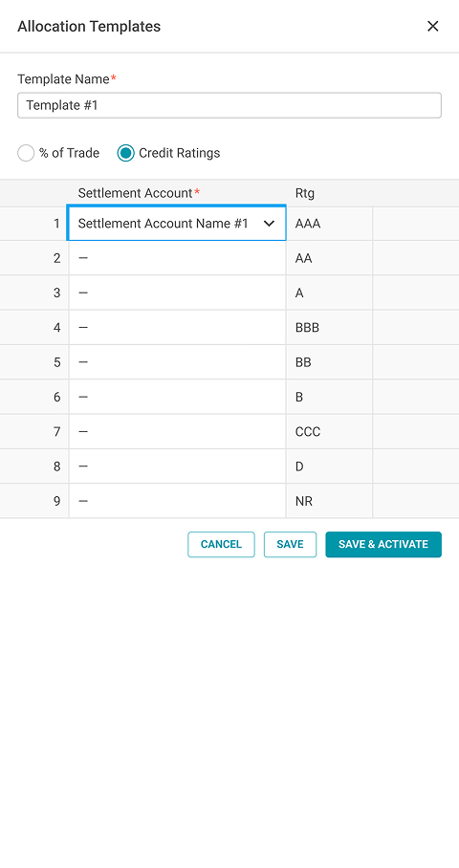Select settlement account cell for AA rating

click(177, 258)
